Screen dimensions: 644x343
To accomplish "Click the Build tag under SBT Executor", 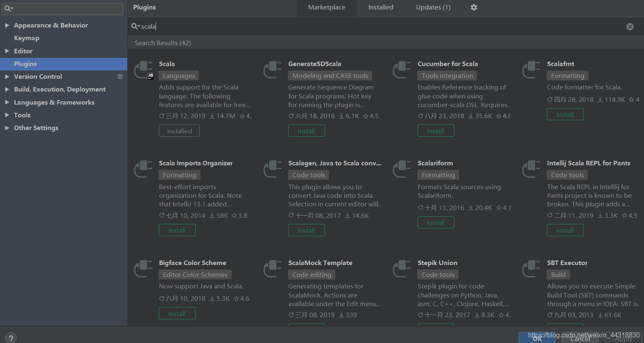I will (558, 275).
